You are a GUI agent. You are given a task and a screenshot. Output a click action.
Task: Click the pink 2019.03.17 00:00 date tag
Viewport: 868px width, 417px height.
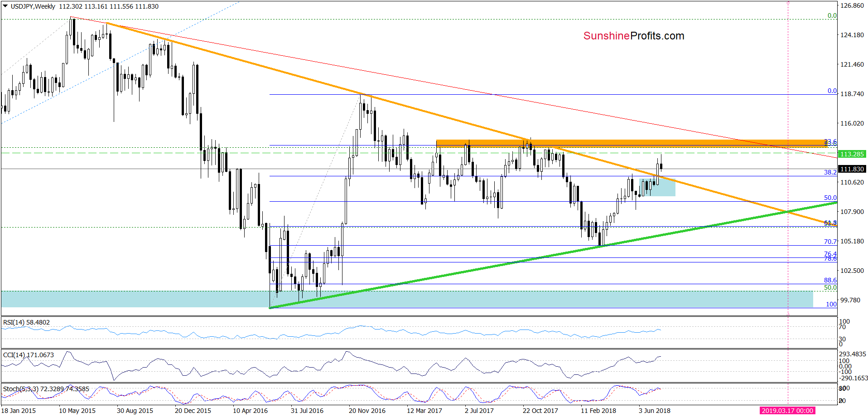(787, 411)
